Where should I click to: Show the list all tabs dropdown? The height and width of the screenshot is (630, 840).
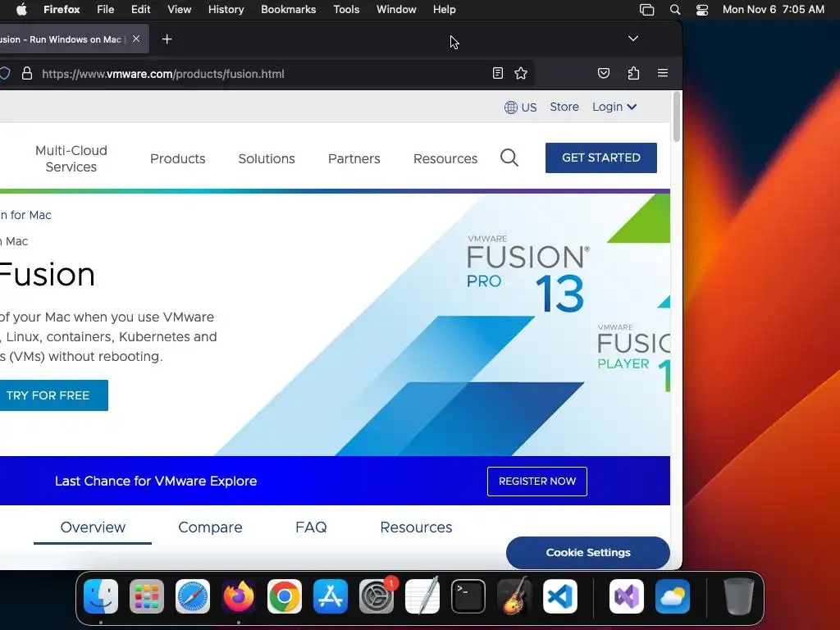click(633, 39)
